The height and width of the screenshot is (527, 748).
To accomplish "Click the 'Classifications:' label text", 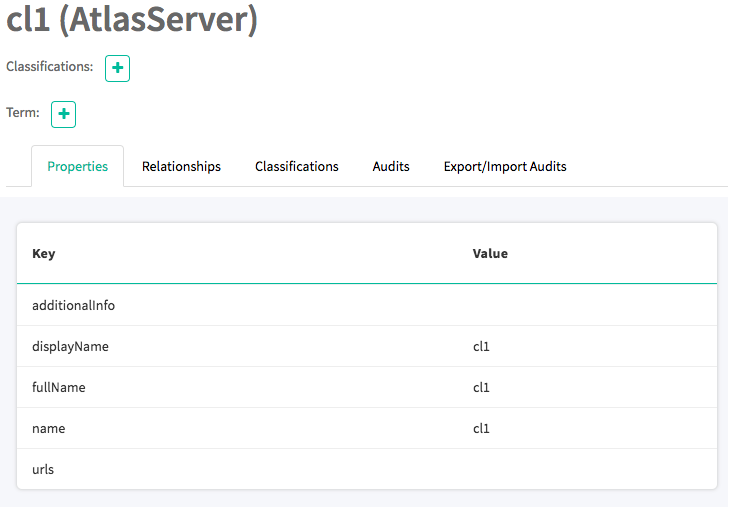I will tap(49, 67).
